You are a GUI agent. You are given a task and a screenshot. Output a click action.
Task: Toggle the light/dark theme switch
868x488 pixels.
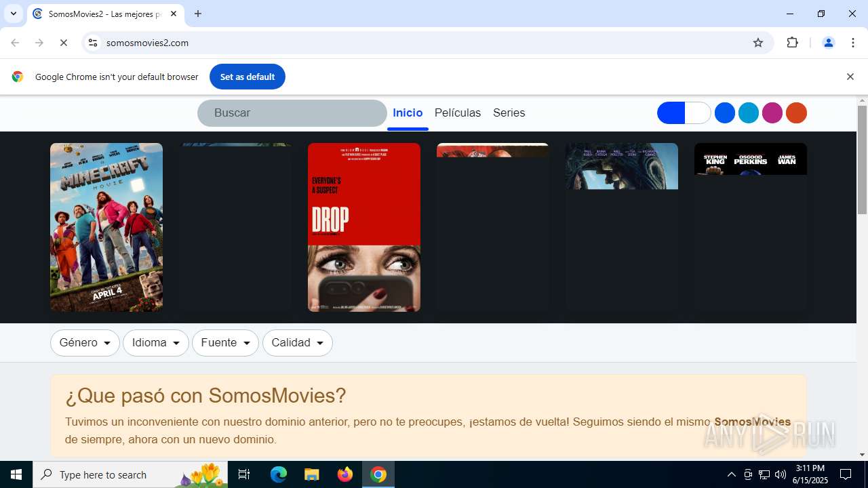684,113
